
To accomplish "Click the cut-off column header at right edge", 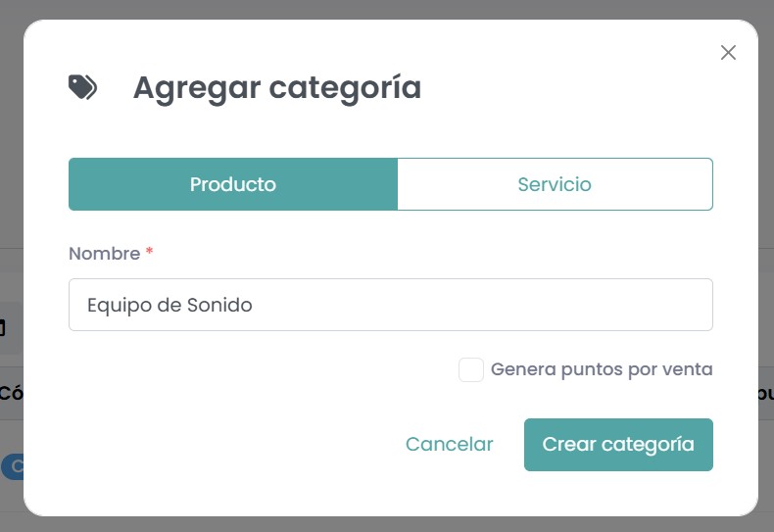I will [x=765, y=393].
